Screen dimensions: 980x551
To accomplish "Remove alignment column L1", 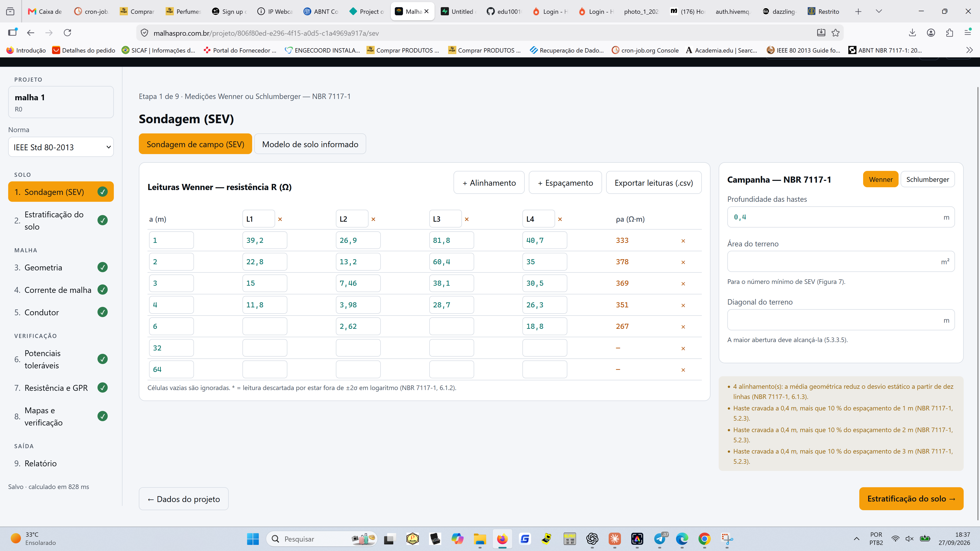I will coord(280,219).
